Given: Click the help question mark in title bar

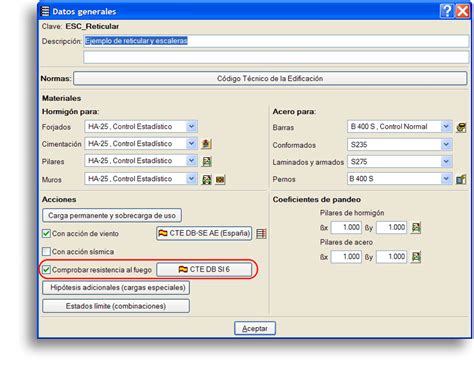Looking at the screenshot, I should click(447, 11).
